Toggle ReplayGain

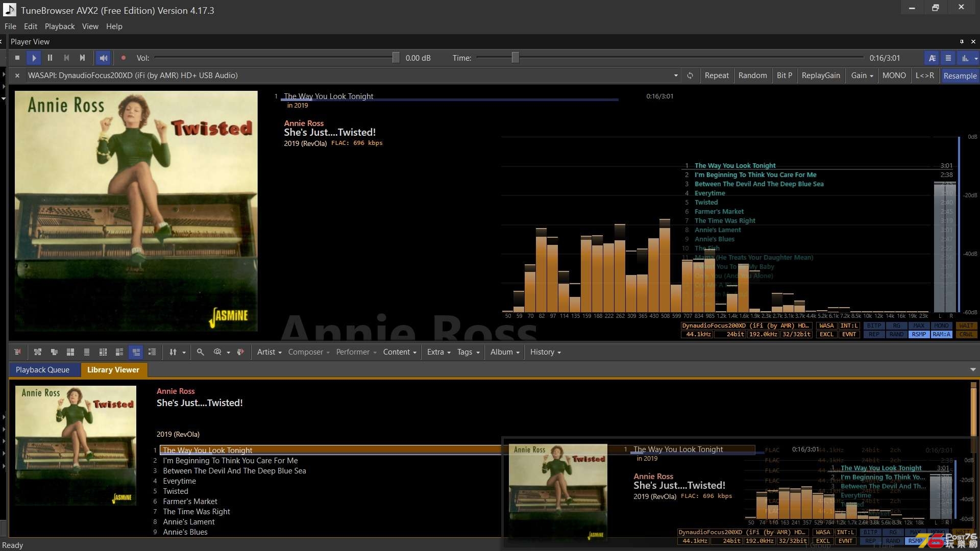(x=821, y=76)
